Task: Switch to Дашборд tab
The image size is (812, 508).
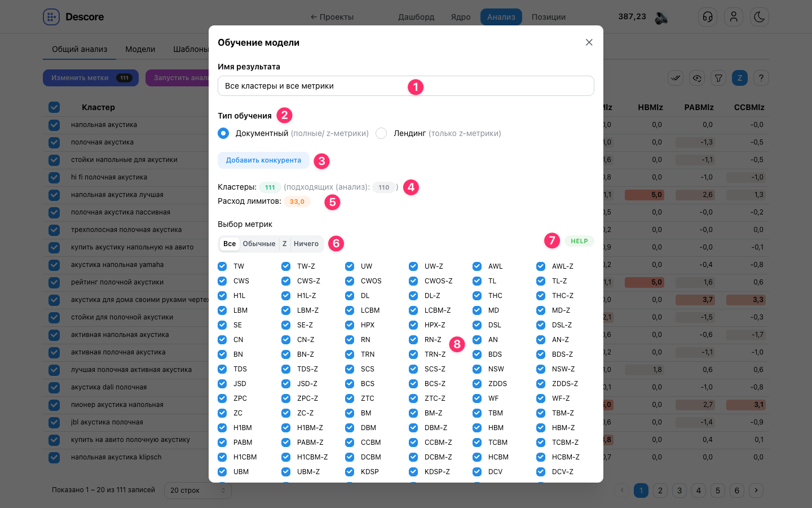Action: pos(416,17)
